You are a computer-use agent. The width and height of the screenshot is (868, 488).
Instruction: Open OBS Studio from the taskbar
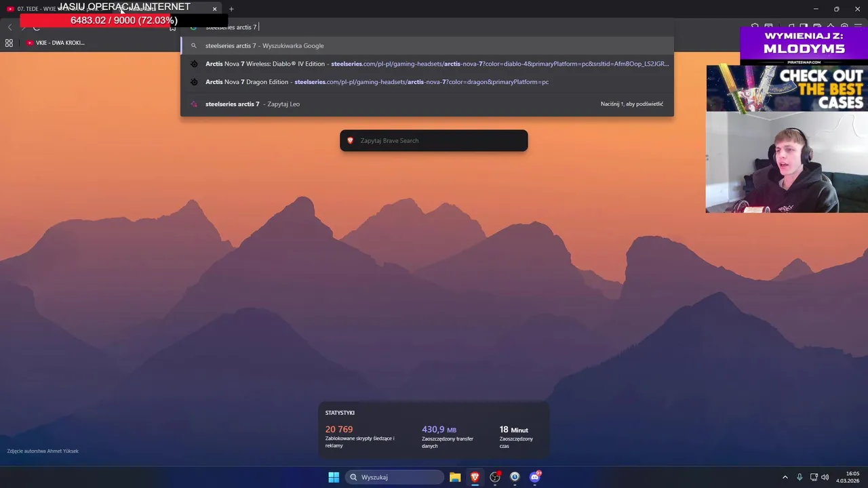click(x=495, y=477)
